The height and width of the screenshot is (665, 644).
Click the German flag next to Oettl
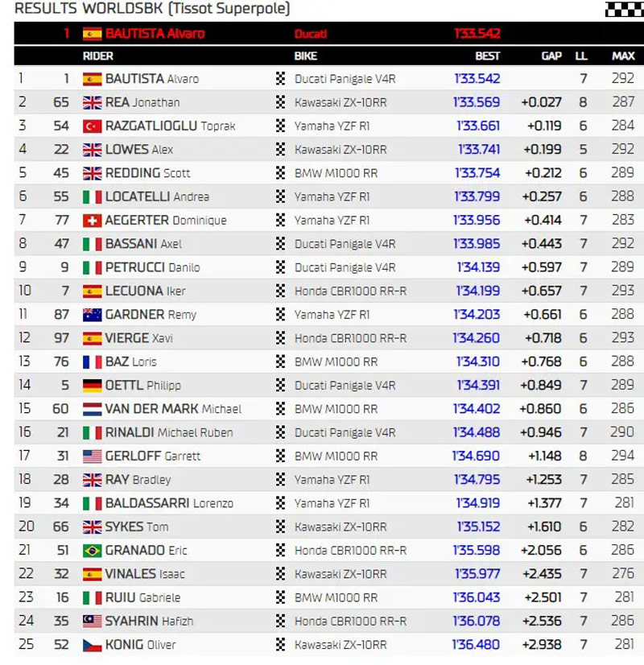click(x=92, y=386)
